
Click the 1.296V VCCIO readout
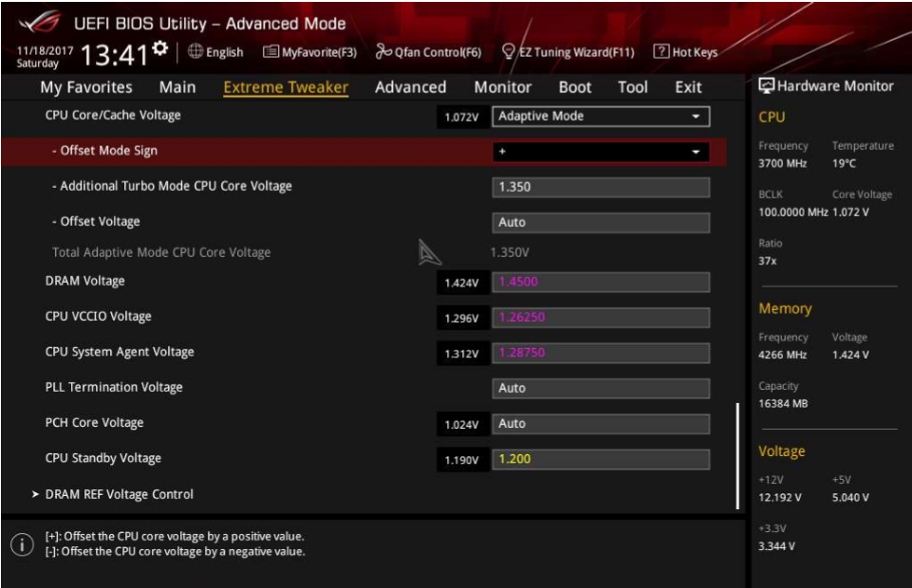click(x=462, y=319)
